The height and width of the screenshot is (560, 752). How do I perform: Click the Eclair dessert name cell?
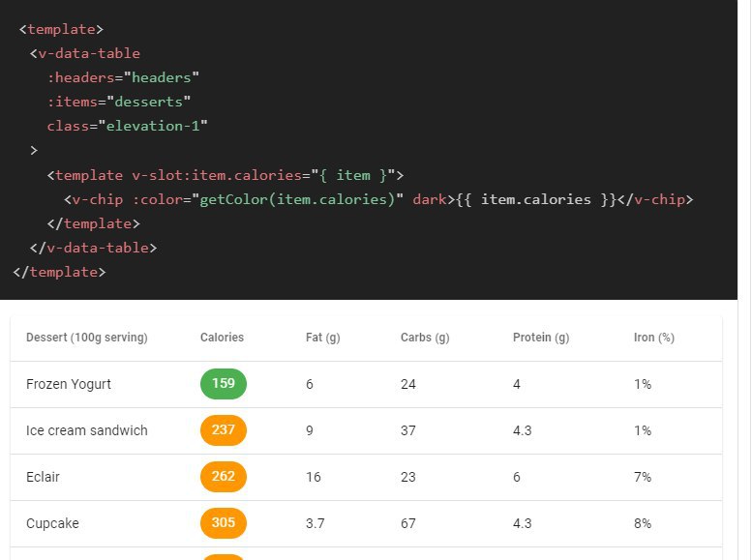43,477
